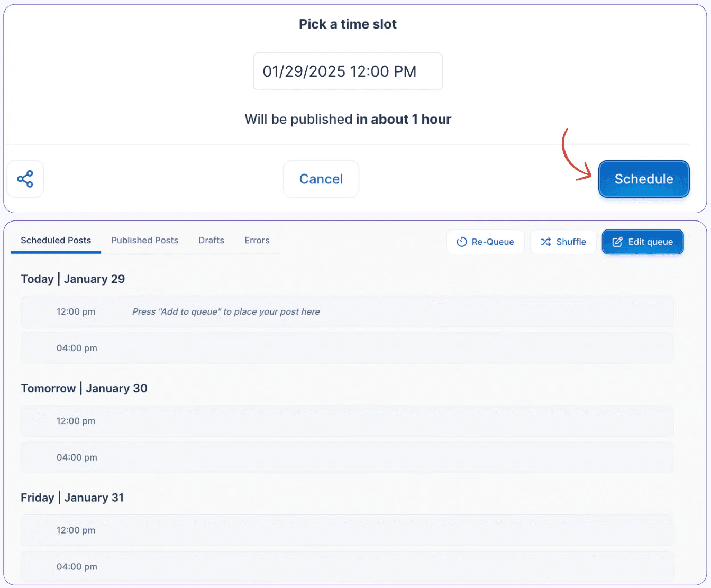The height and width of the screenshot is (588, 711).
Task: Select today's 04:00 pm queue slot
Action: point(348,348)
